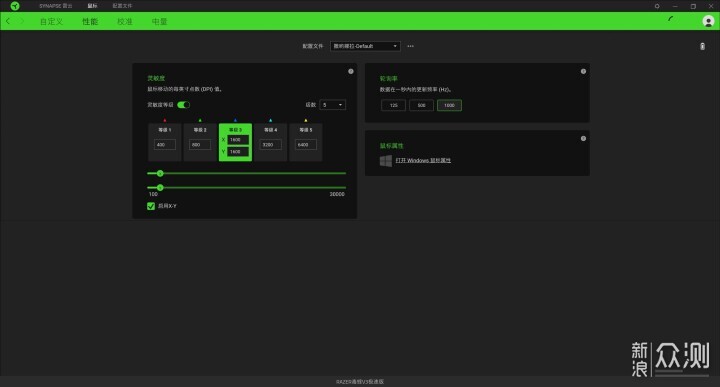The width and height of the screenshot is (720, 387).
Task: Select the 等级 1 stage label
Action: (165, 130)
